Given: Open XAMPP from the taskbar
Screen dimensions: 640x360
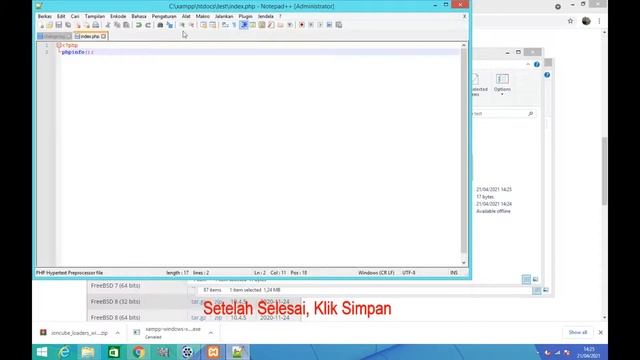Looking at the screenshot, I should pyautogui.click(x=213, y=352).
